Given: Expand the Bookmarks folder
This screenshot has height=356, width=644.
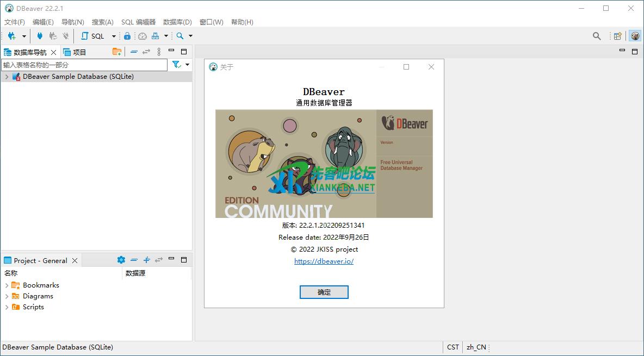Looking at the screenshot, I should pyautogui.click(x=7, y=285).
